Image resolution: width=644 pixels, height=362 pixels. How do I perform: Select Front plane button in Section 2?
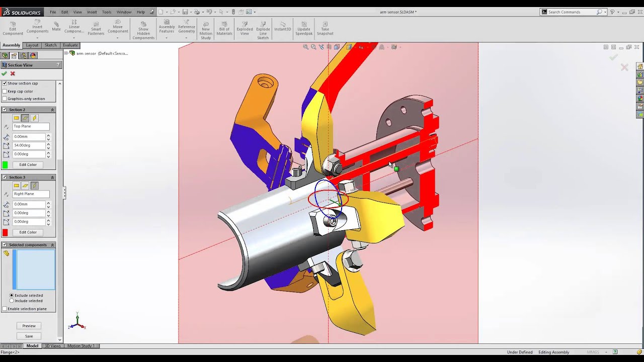(16, 118)
